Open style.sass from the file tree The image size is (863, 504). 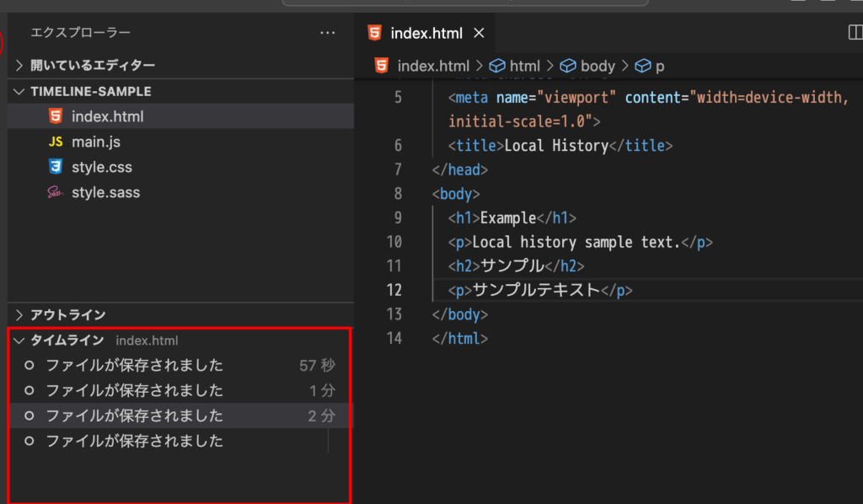(x=105, y=192)
